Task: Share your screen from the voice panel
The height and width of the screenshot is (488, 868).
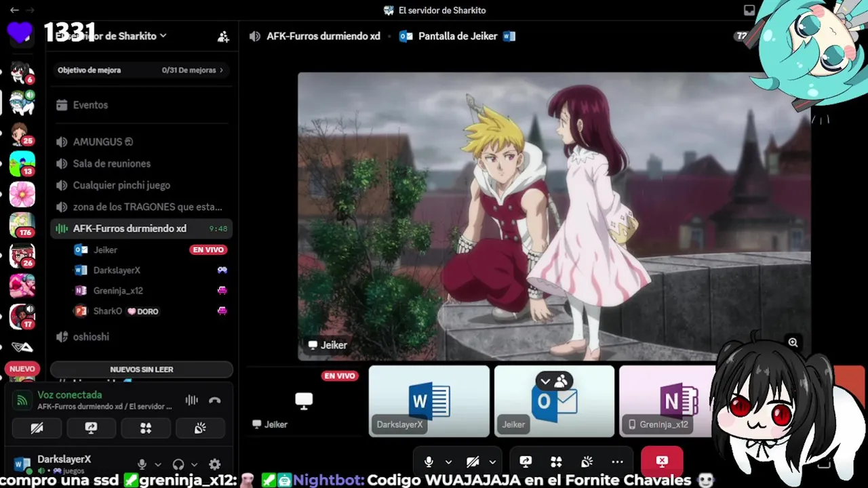Action: (91, 428)
